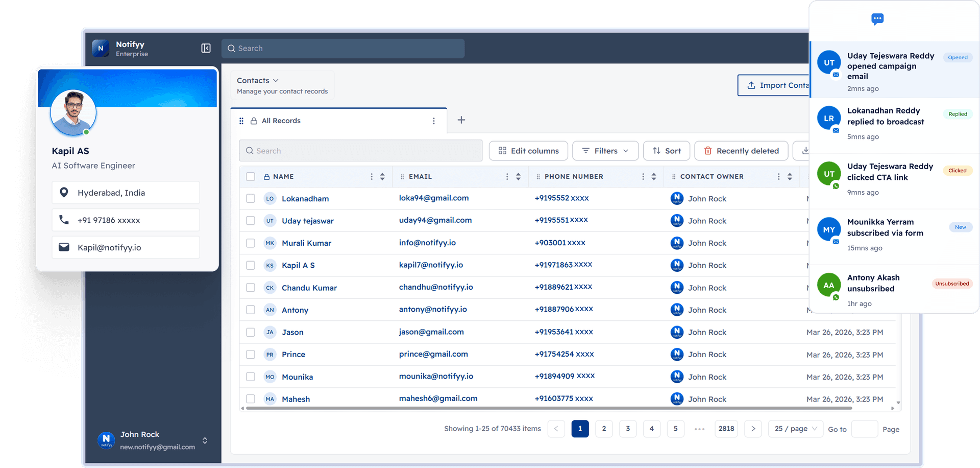Go to page 3 in pagination
This screenshot has width=980, height=468.
coord(627,429)
